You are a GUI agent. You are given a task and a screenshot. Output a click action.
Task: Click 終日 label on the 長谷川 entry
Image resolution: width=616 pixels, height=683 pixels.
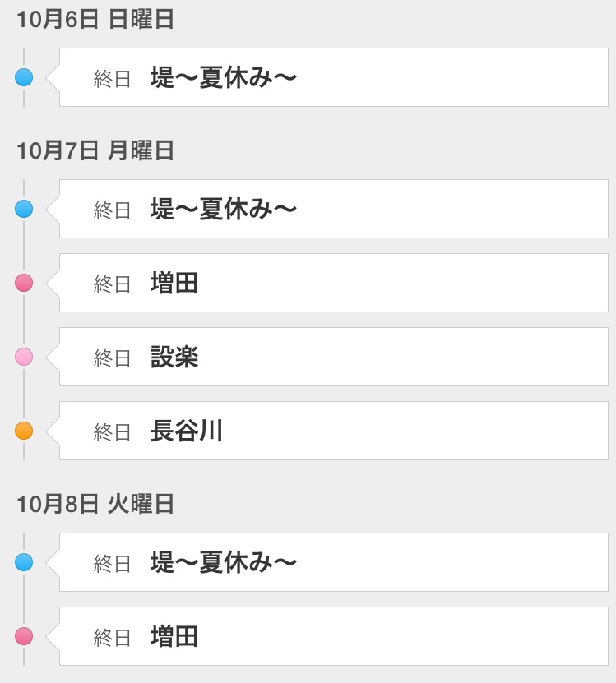pos(112,432)
